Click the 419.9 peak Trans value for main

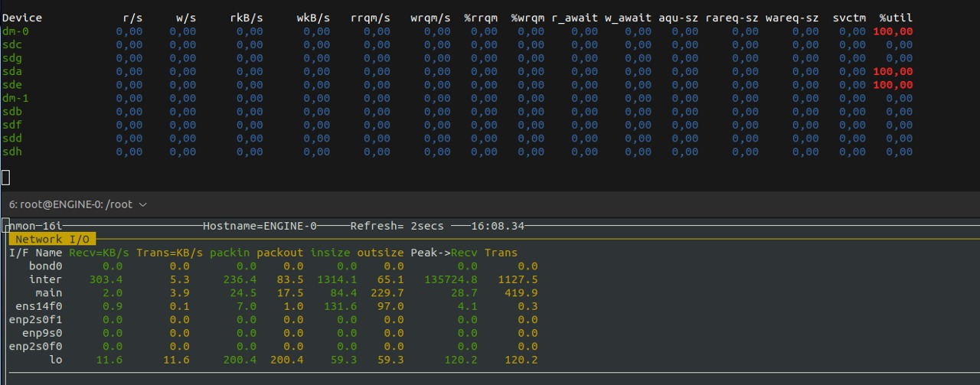pos(521,293)
